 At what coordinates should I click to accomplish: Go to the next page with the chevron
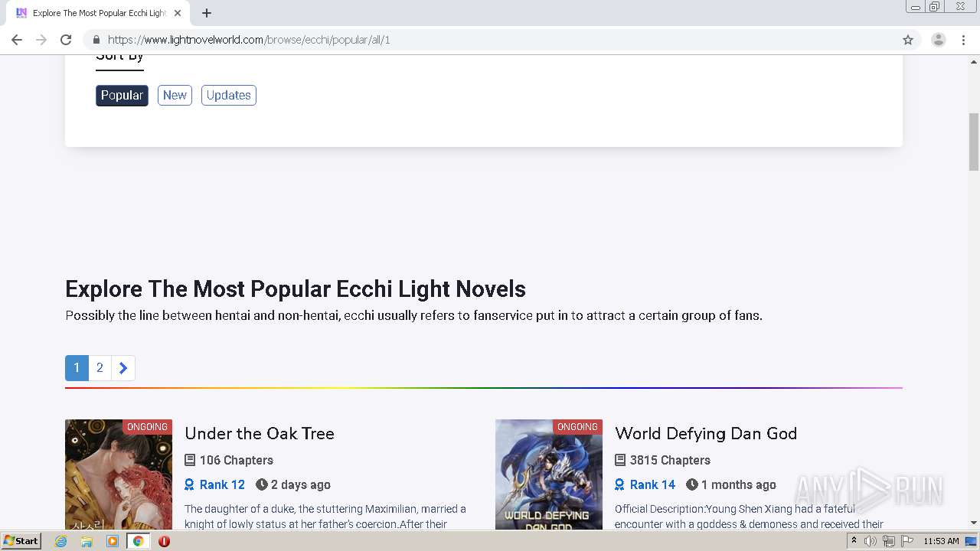click(x=123, y=368)
